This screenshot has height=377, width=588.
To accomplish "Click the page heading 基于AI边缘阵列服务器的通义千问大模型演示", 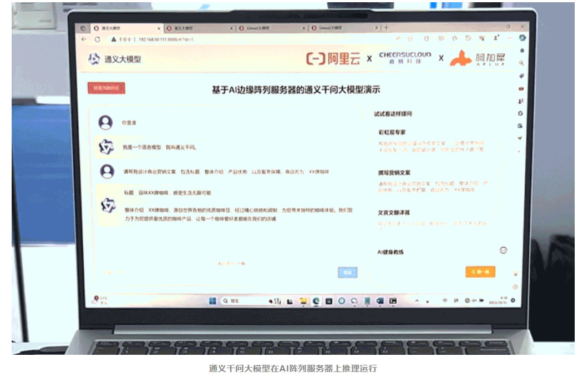I will [296, 90].
